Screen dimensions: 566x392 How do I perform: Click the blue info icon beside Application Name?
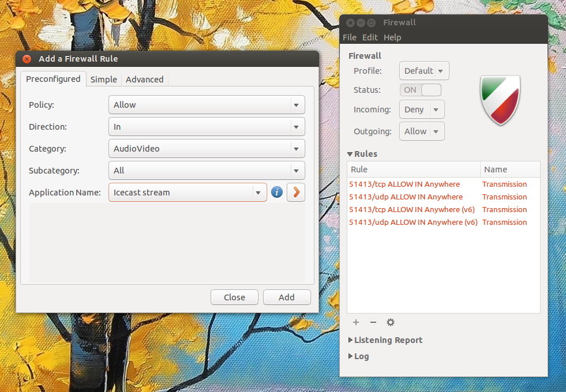277,192
